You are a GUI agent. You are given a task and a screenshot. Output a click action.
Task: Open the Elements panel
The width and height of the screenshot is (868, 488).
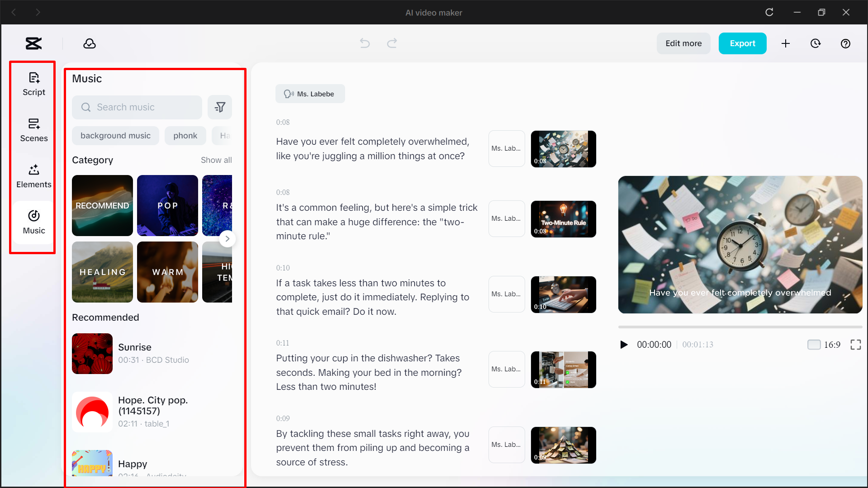click(x=33, y=176)
